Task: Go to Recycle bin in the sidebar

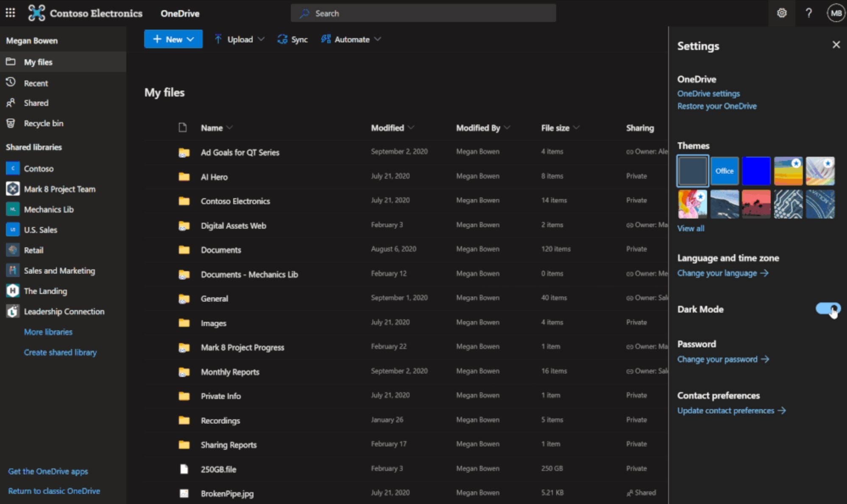Action: coord(63,123)
